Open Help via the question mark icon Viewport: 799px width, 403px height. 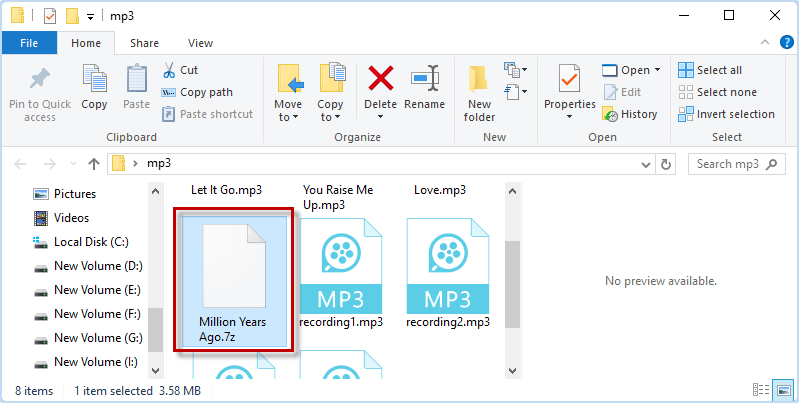point(787,42)
